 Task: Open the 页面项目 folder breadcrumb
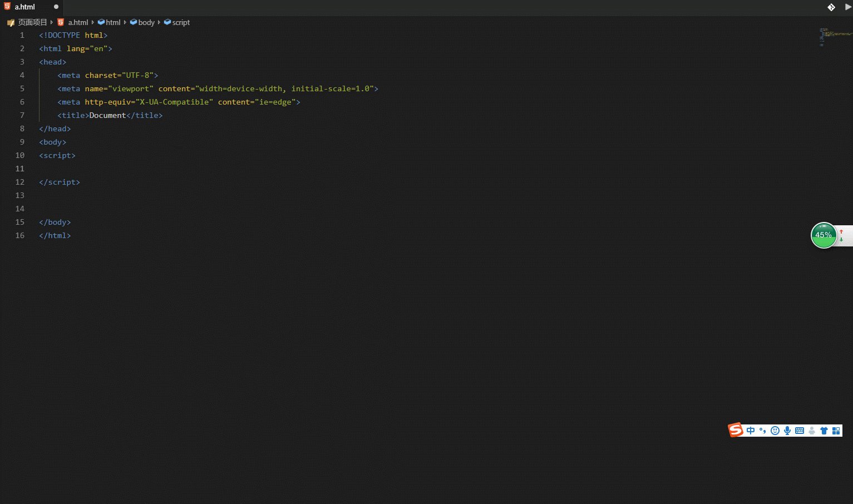pyautogui.click(x=32, y=22)
